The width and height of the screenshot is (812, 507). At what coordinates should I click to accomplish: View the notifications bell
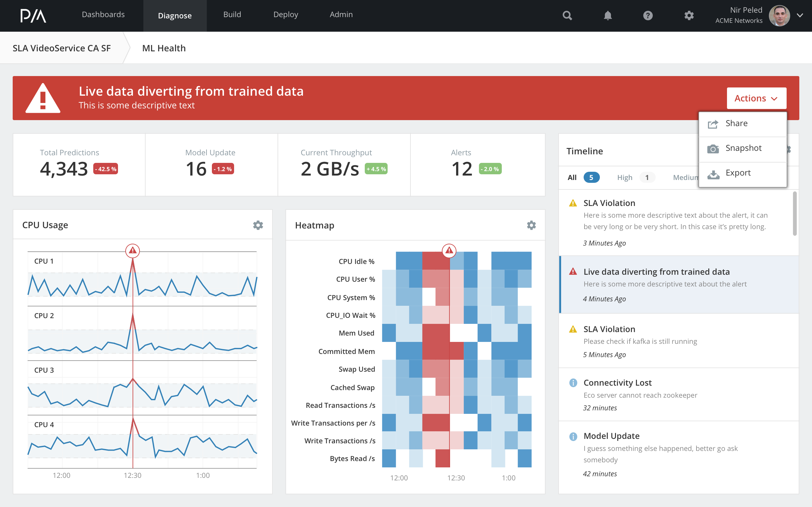pyautogui.click(x=608, y=16)
